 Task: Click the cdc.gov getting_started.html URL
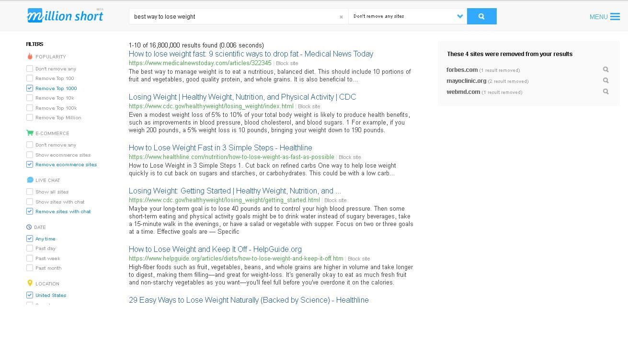[224, 200]
